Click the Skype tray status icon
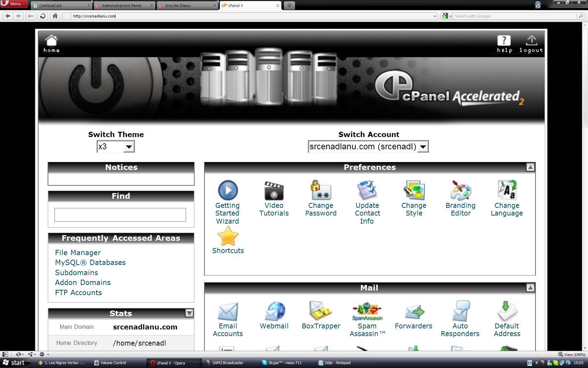 [556, 363]
